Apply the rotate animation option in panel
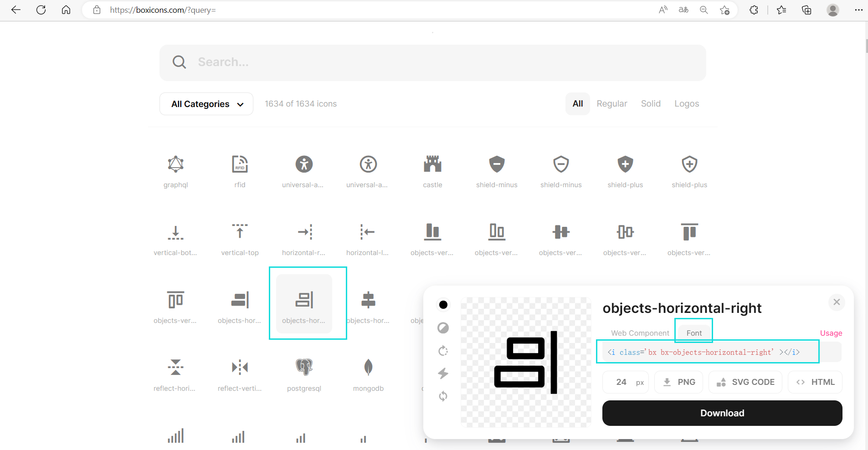 pos(443,351)
